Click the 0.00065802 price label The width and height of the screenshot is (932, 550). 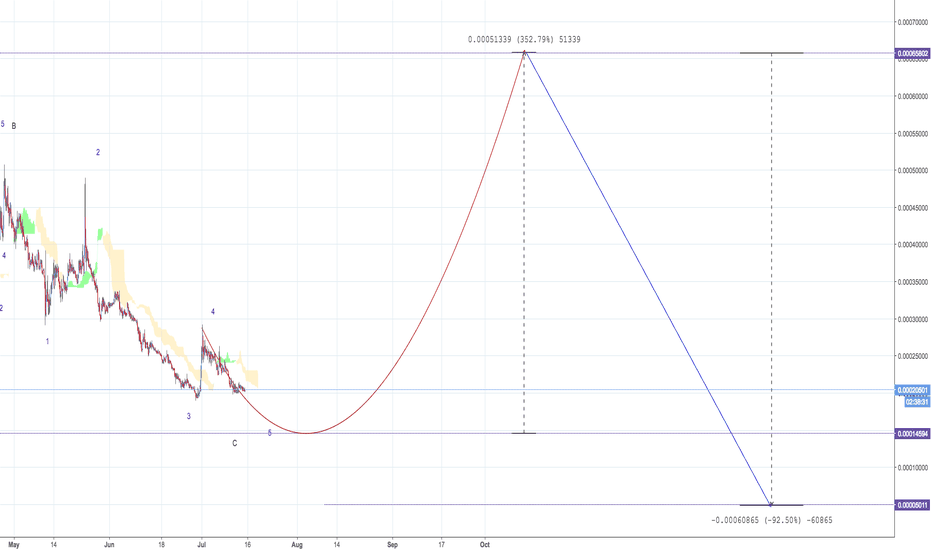(x=912, y=54)
